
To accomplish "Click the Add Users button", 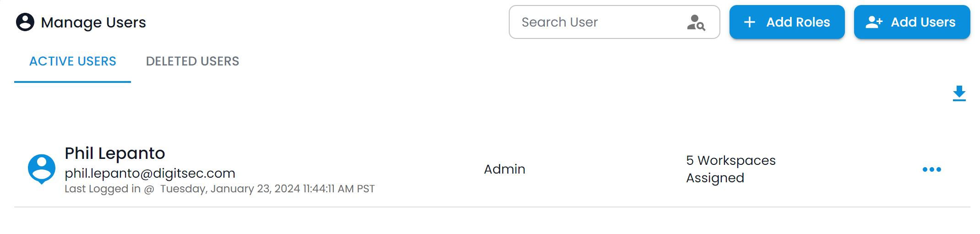I will click(912, 22).
